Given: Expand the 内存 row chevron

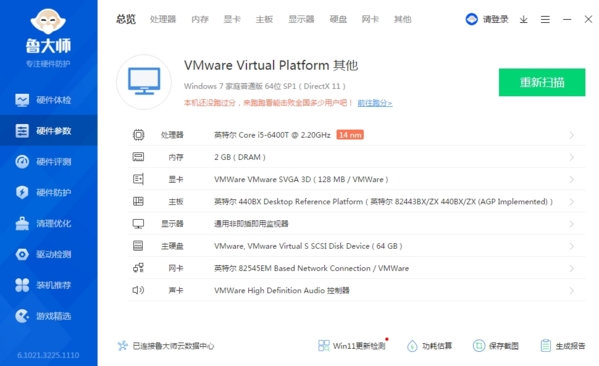Looking at the screenshot, I should point(571,157).
